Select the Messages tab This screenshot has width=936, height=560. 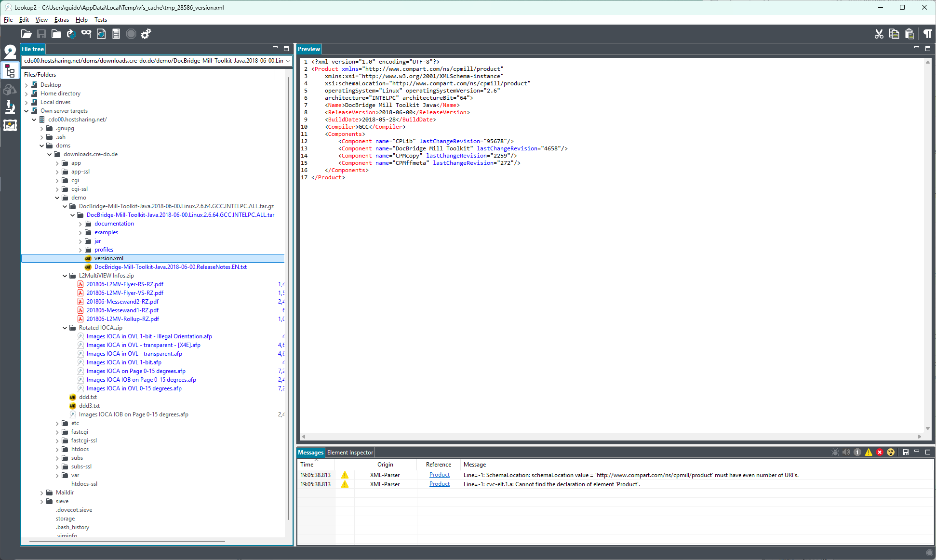(310, 453)
